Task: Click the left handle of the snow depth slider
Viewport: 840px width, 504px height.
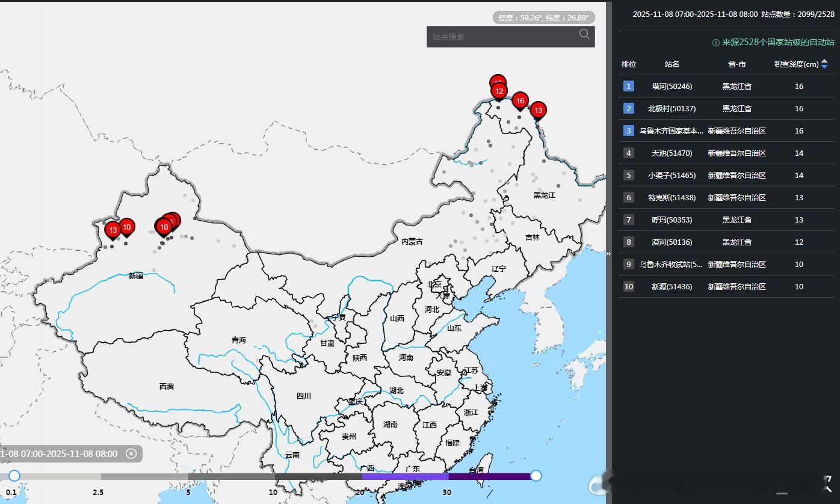Action: pos(14,476)
